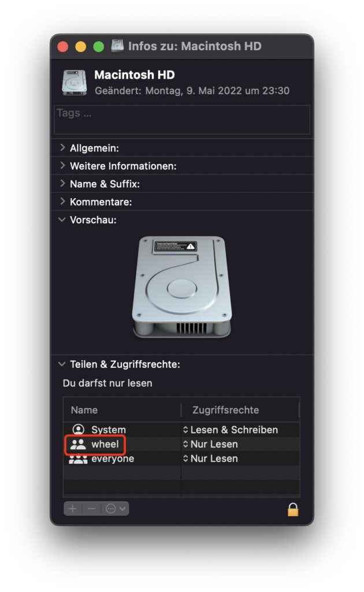Click the proxy icon in the title bar
Viewport: 364px width, 592px height.
click(117, 46)
